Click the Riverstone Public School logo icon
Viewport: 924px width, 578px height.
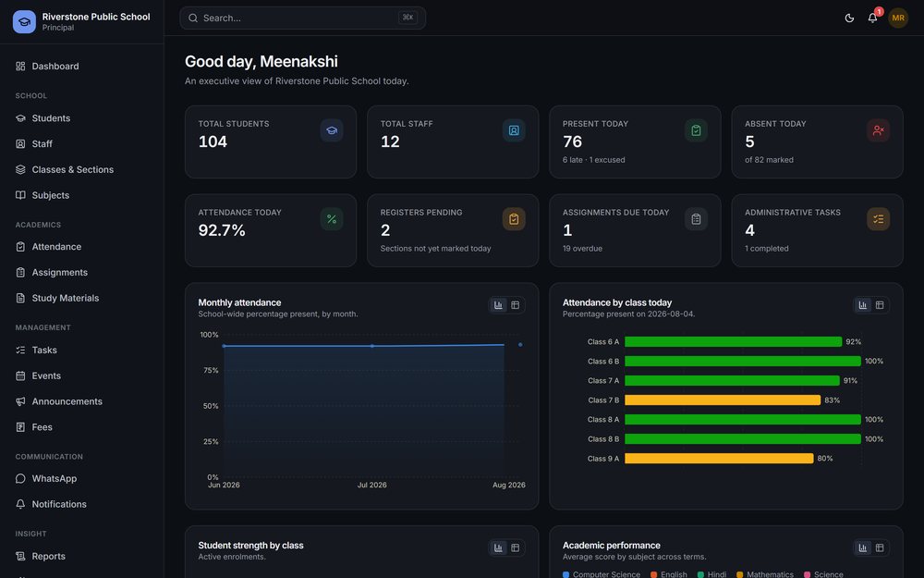point(24,22)
